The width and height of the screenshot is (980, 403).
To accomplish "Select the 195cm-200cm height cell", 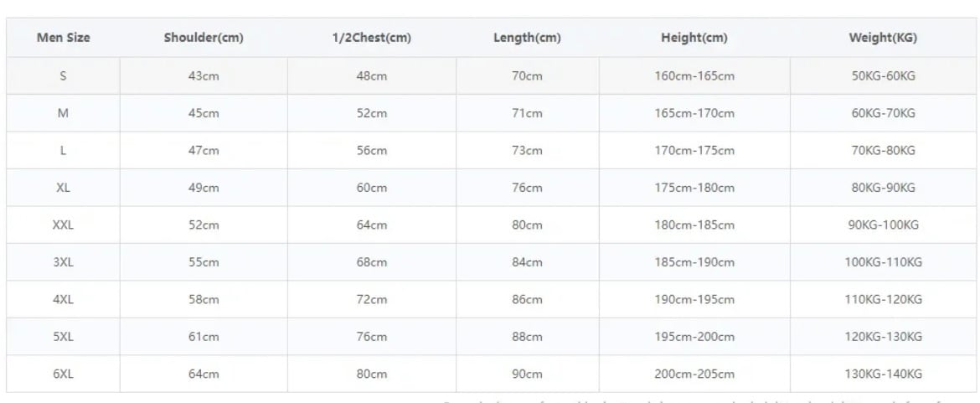I will click(x=694, y=337).
